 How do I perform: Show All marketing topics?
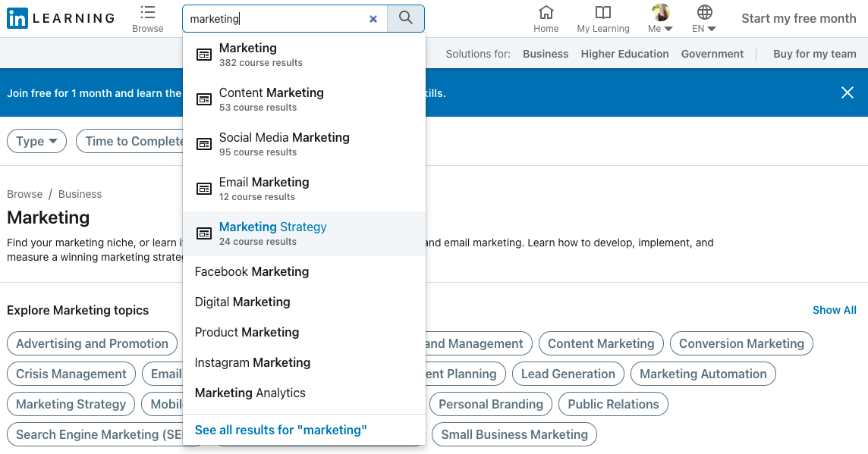[x=834, y=310]
